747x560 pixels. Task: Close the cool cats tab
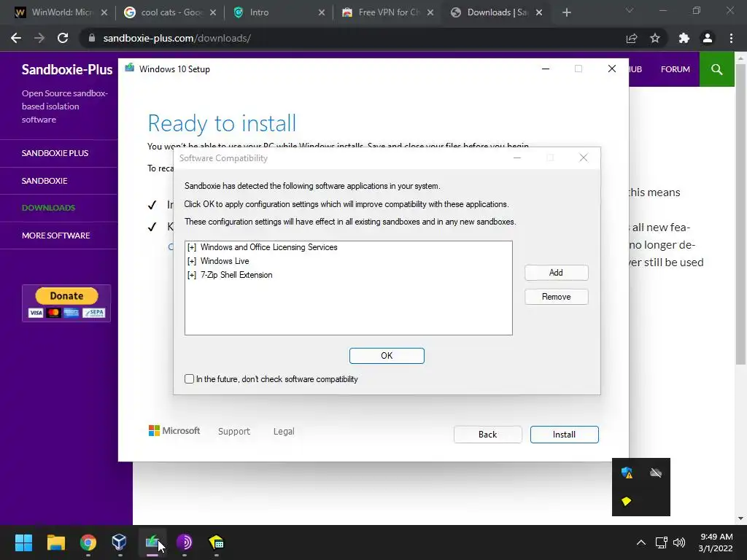tap(213, 12)
